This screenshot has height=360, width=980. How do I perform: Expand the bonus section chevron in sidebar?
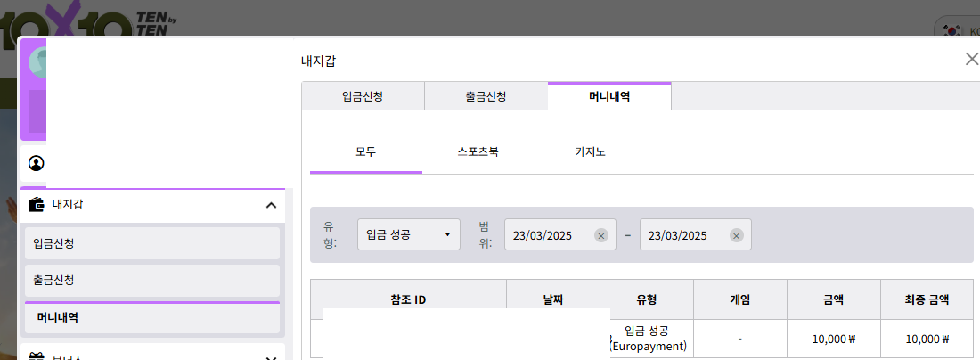[271, 356]
